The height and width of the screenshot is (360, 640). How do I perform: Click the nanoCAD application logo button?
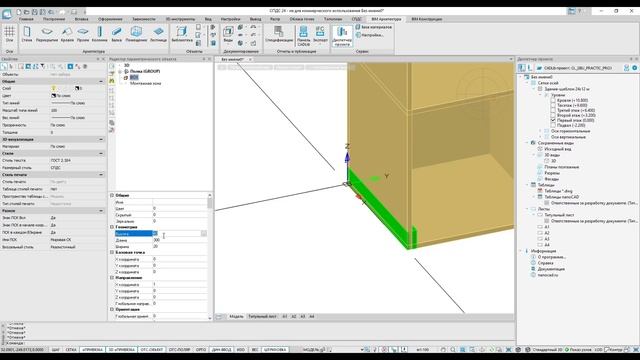coord(7,14)
